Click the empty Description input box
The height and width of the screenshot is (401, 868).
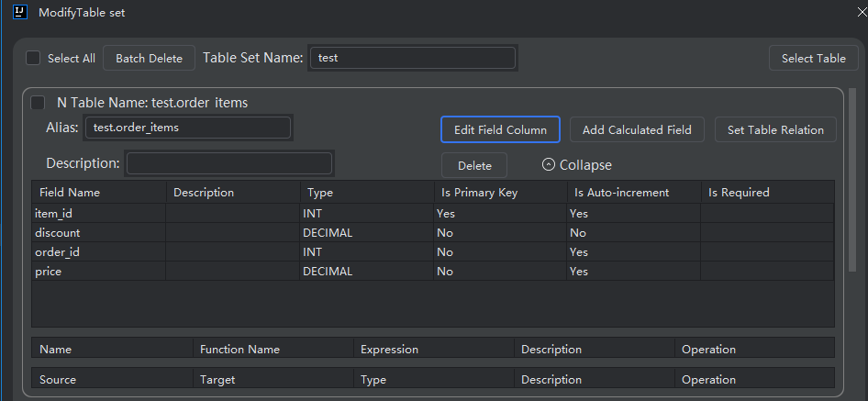click(x=229, y=163)
